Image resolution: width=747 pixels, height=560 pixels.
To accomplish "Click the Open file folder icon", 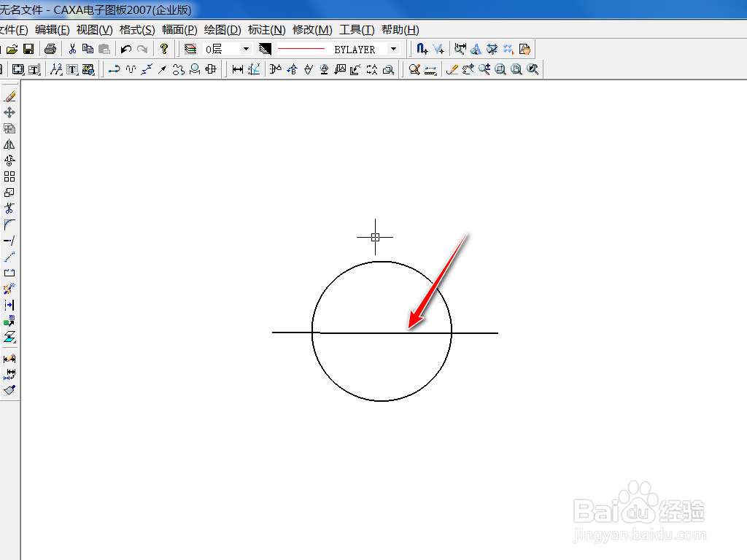I will click(x=12, y=49).
